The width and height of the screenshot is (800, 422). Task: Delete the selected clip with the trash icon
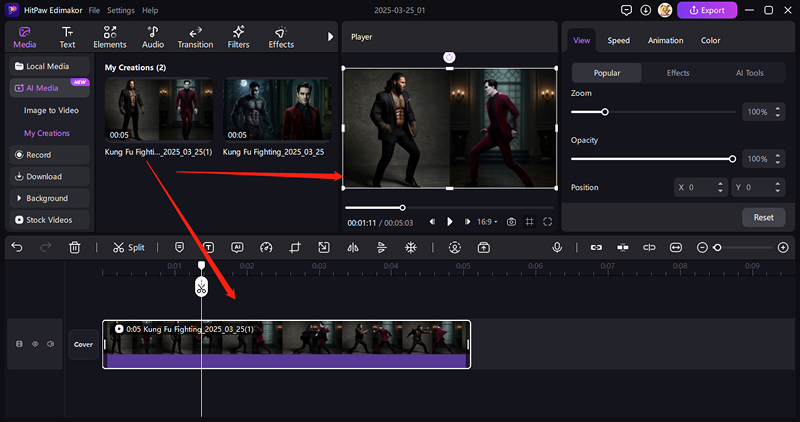75,247
